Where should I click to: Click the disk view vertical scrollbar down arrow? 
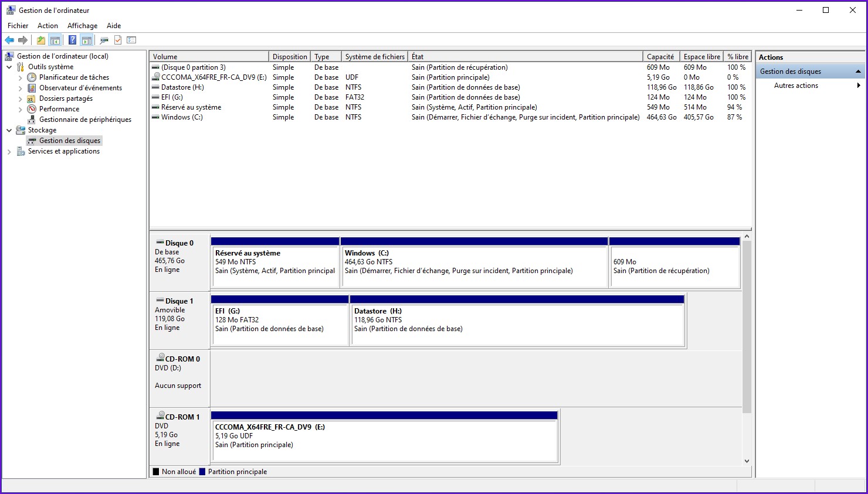[x=747, y=461]
